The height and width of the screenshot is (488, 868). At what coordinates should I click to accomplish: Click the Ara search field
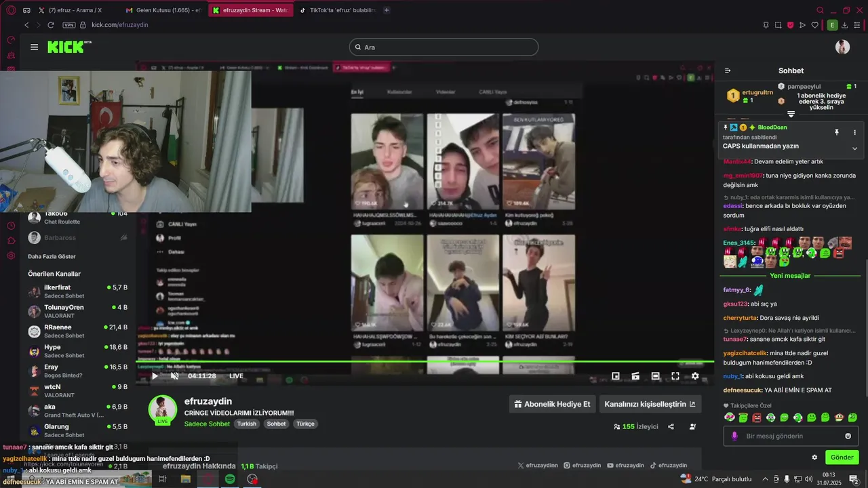pyautogui.click(x=444, y=47)
